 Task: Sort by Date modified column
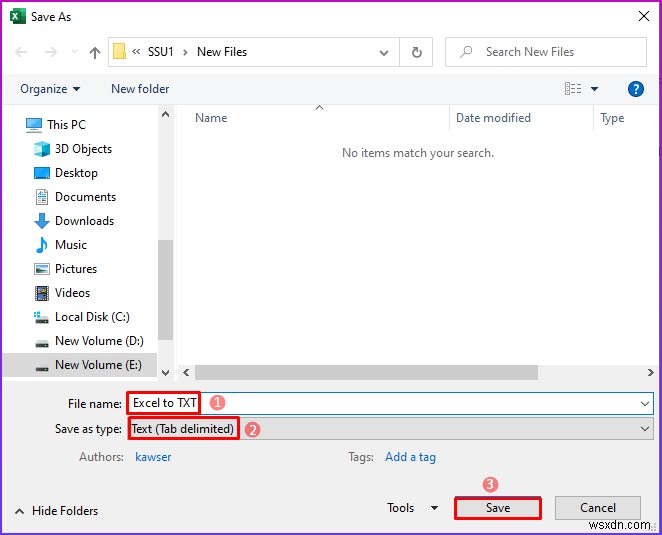point(493,118)
